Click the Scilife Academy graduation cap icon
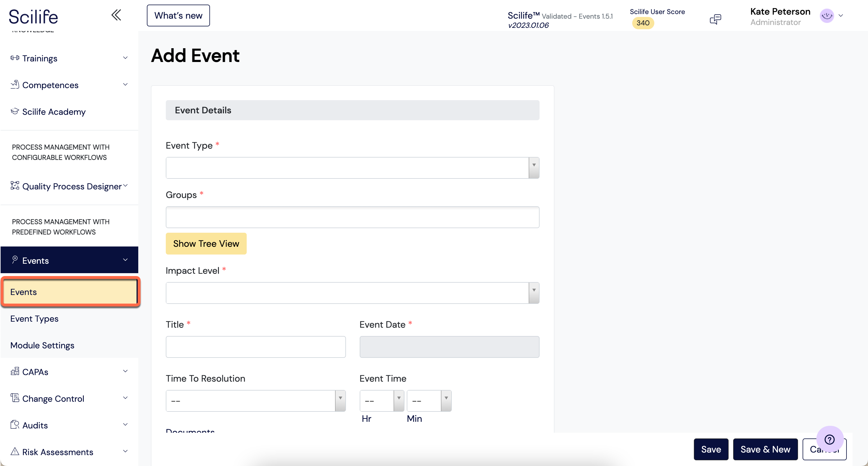868x466 pixels. pyautogui.click(x=15, y=111)
